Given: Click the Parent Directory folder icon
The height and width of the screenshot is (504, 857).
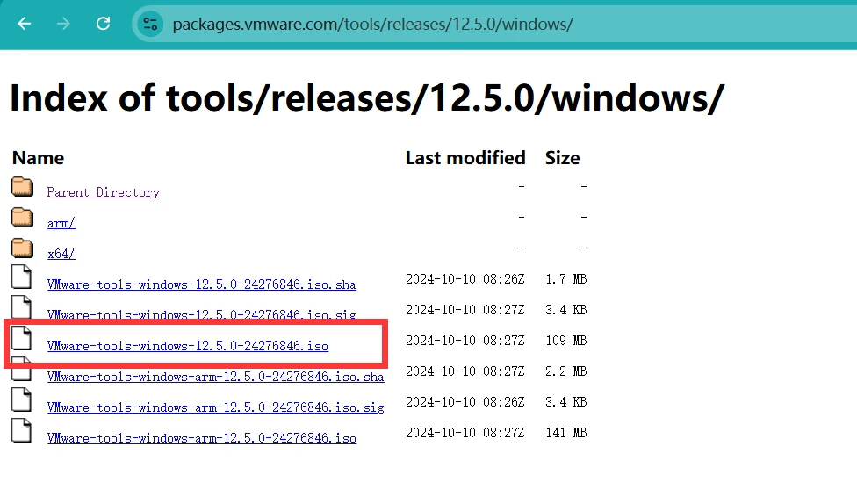Looking at the screenshot, I should point(22,187).
